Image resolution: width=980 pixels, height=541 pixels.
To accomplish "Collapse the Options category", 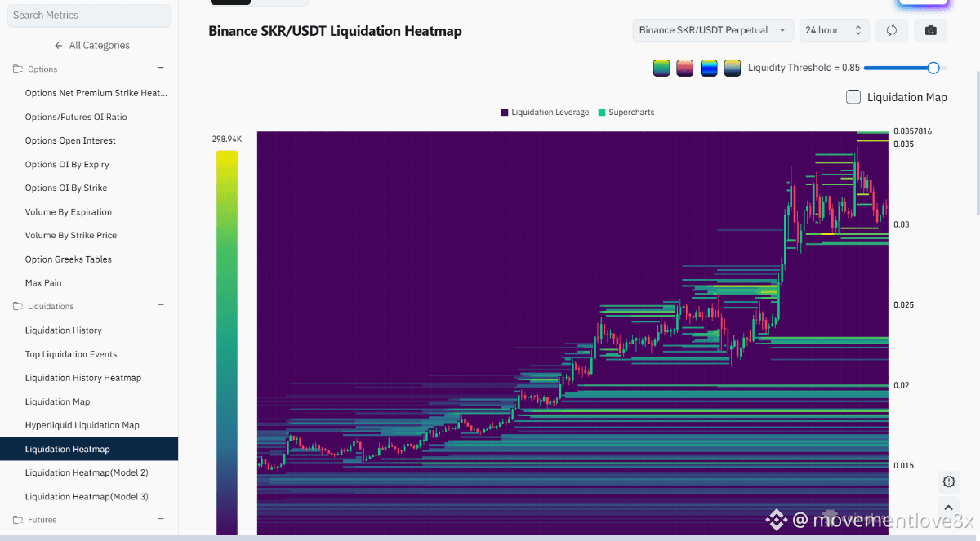I will pyautogui.click(x=161, y=69).
